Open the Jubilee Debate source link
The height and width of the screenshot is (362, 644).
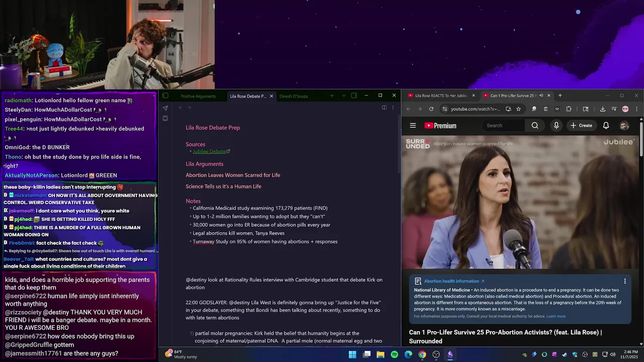click(209, 151)
